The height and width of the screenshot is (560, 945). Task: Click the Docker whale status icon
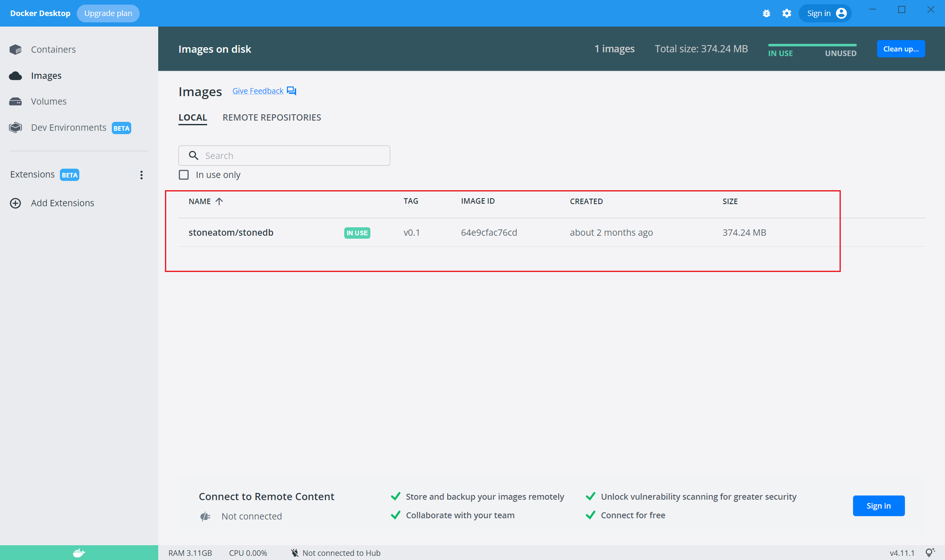tap(78, 553)
